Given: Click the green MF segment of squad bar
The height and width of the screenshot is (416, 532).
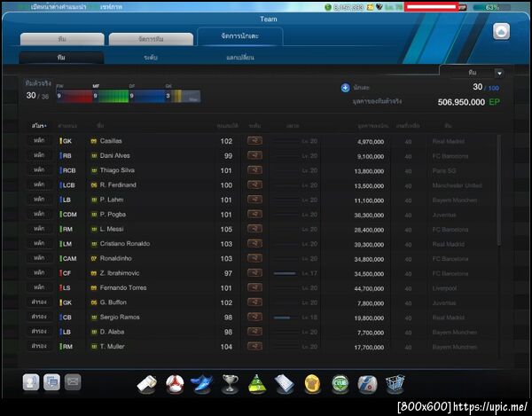Looking at the screenshot, I should pos(111,96).
